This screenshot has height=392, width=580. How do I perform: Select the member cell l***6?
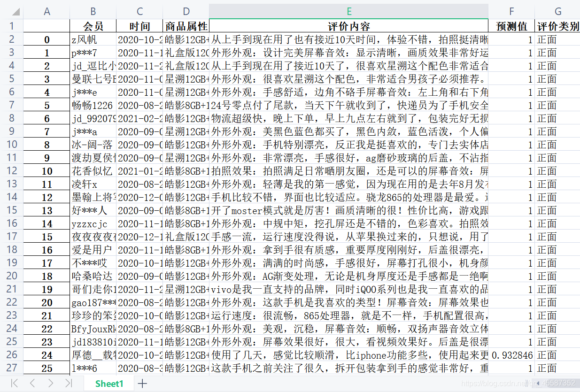[x=93, y=368]
